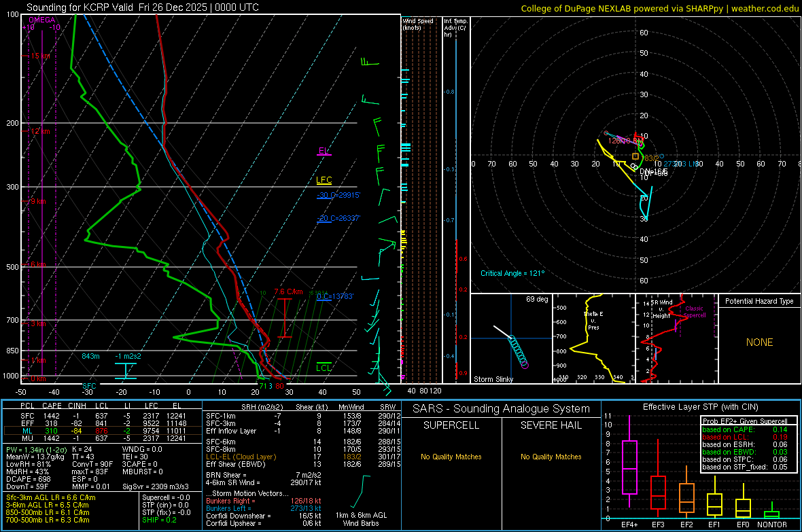The width and height of the screenshot is (802, 532).
Task: Click 'No Quality Matches' under SUPERCELL
Action: (451, 457)
